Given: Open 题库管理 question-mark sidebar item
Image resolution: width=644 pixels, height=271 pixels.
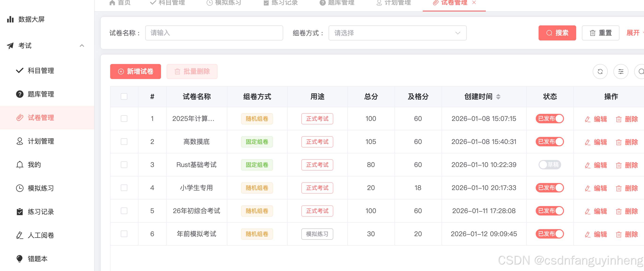Looking at the screenshot, I should 40,94.
